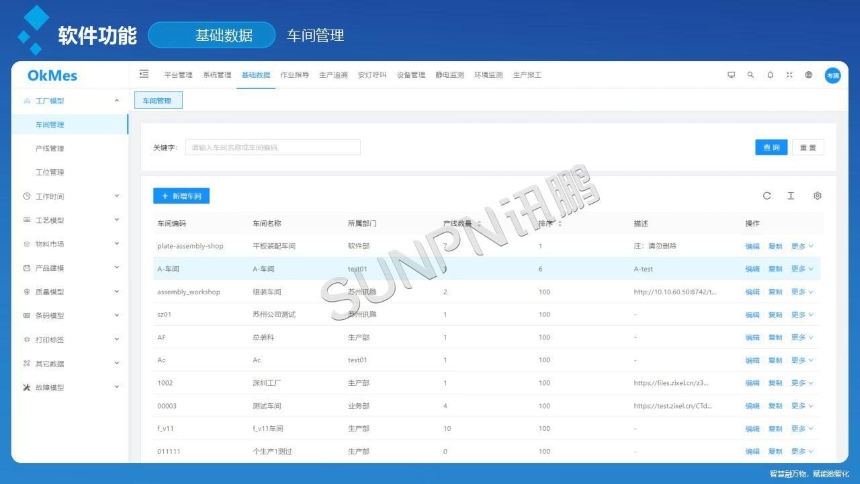Expand the 其它数据 sidebar group
This screenshot has height=484, width=860.
pos(117,363)
